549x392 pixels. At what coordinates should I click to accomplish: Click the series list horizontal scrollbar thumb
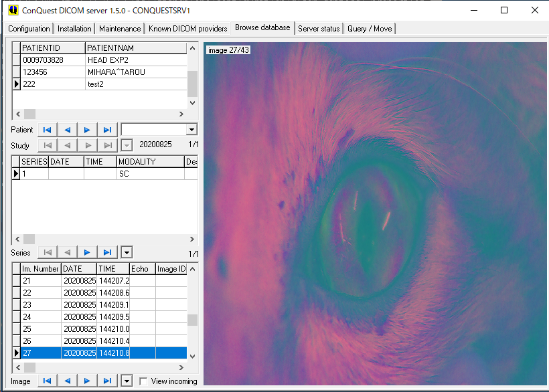pos(29,239)
